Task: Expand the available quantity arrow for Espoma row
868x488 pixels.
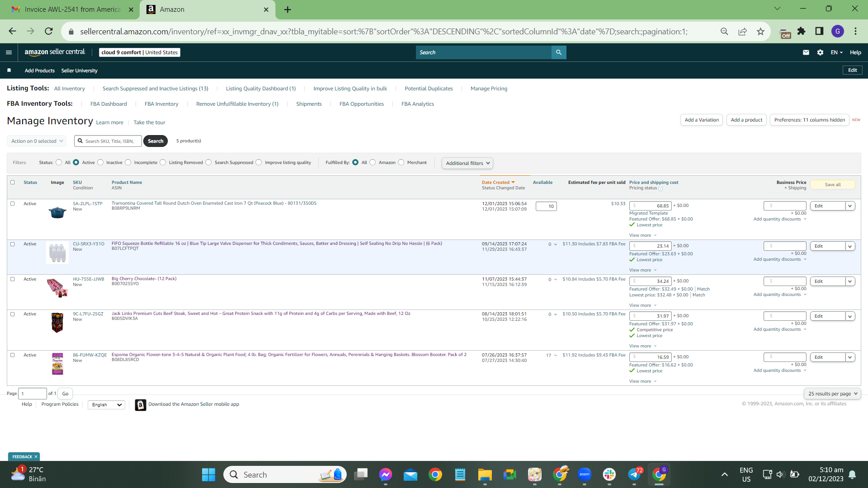Action: tap(556, 355)
